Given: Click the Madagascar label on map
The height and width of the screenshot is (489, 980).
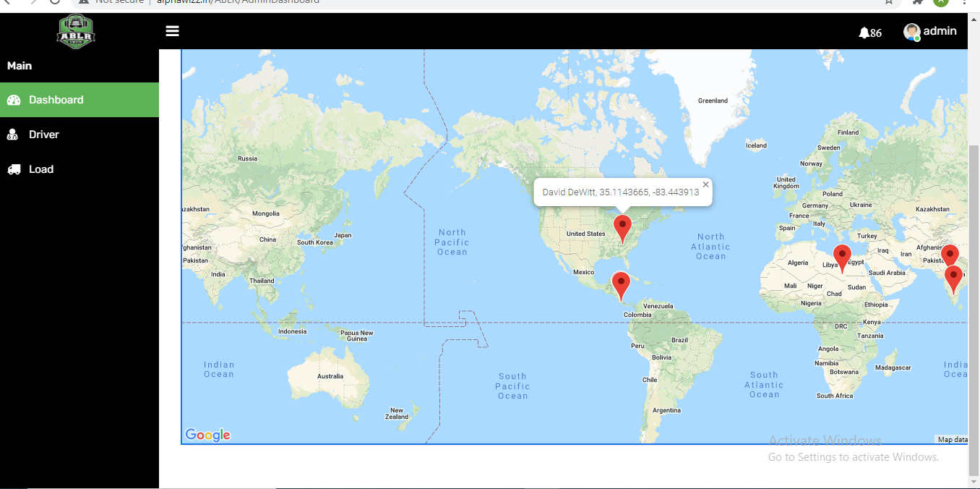Looking at the screenshot, I should (x=893, y=367).
